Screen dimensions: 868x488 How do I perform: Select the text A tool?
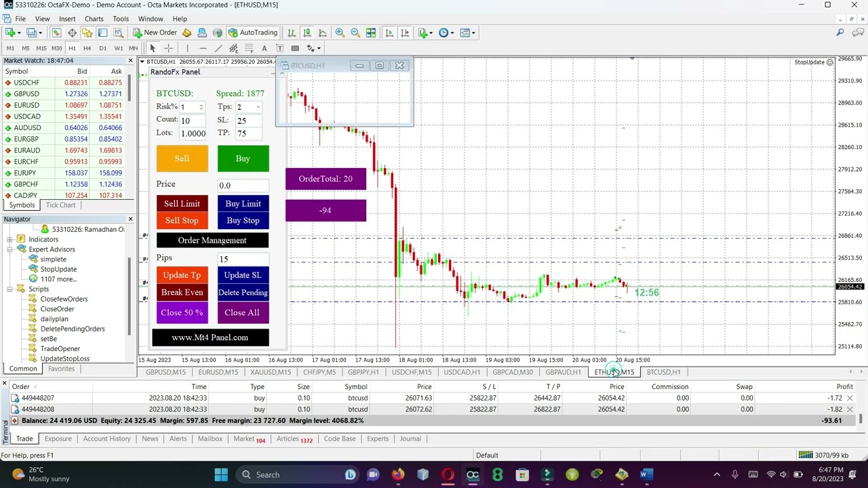coord(264,48)
